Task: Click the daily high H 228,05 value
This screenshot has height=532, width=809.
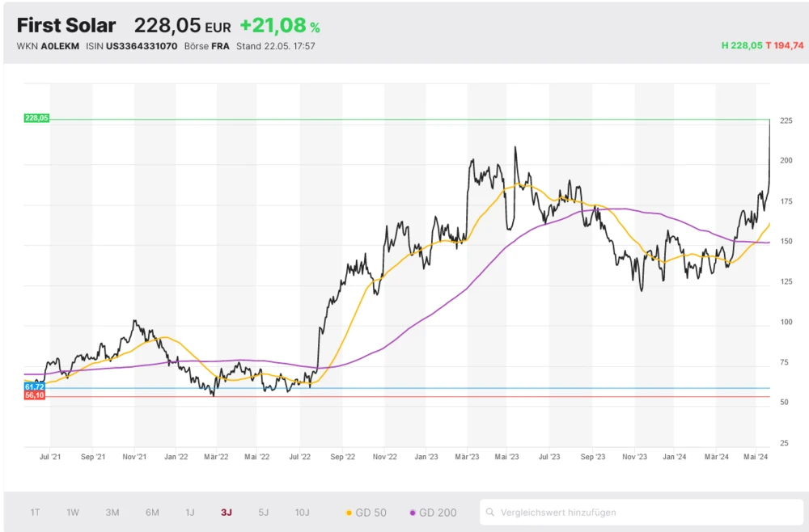Action: pos(742,46)
